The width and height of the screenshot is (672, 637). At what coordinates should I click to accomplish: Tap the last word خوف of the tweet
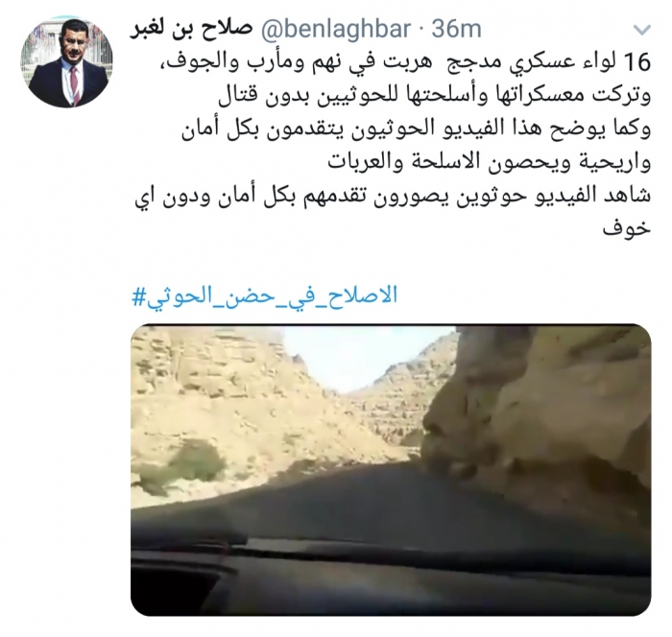click(627, 228)
